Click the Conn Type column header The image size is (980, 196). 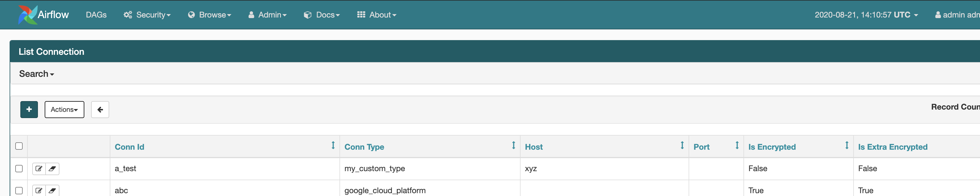click(x=364, y=147)
